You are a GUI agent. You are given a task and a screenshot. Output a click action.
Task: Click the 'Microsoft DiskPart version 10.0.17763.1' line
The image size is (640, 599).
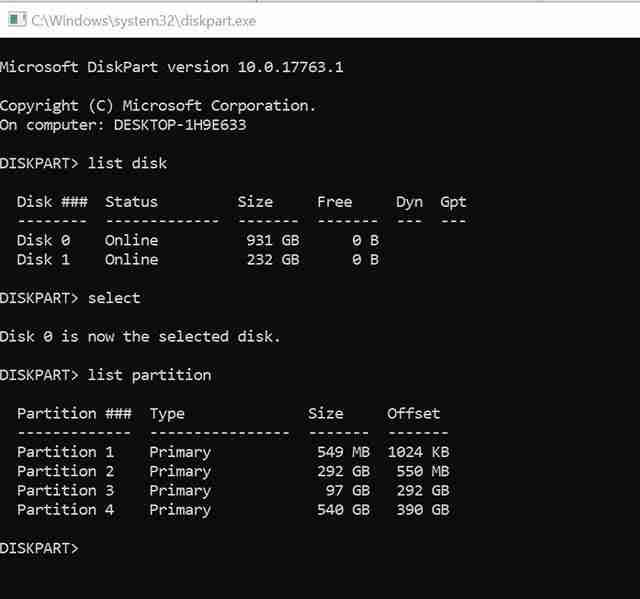[171, 67]
